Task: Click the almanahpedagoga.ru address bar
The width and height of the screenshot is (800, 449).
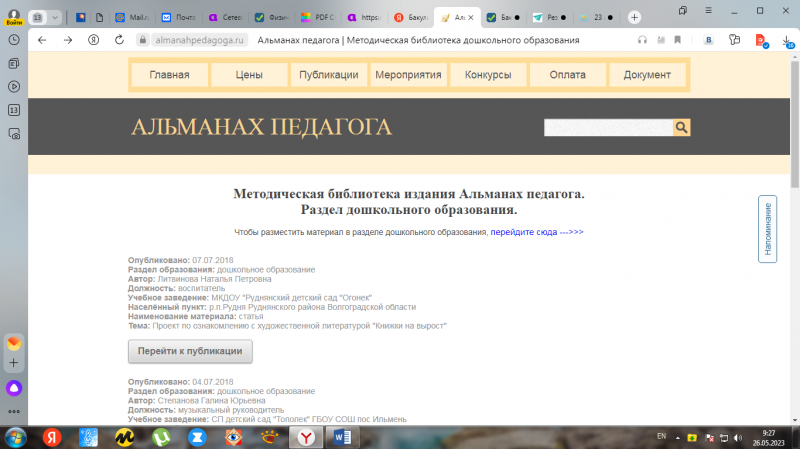Action: (199, 40)
